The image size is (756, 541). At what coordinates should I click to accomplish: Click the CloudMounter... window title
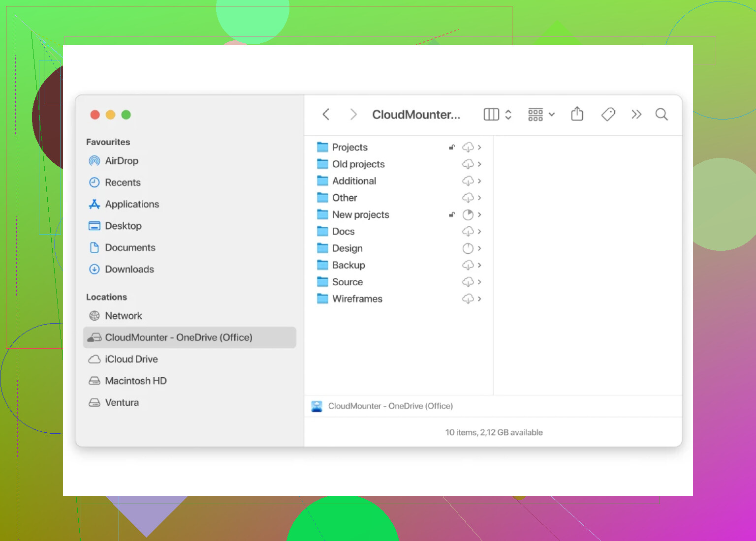pyautogui.click(x=416, y=115)
